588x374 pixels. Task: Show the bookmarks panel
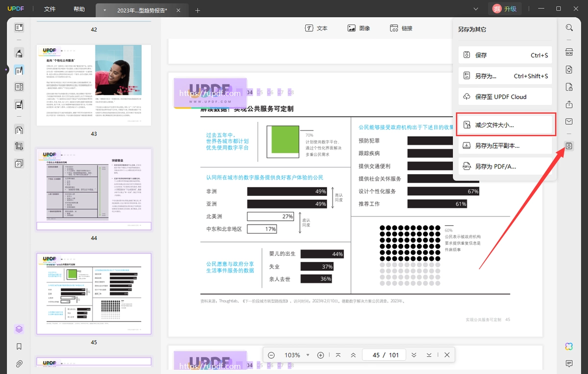pyautogui.click(x=19, y=347)
